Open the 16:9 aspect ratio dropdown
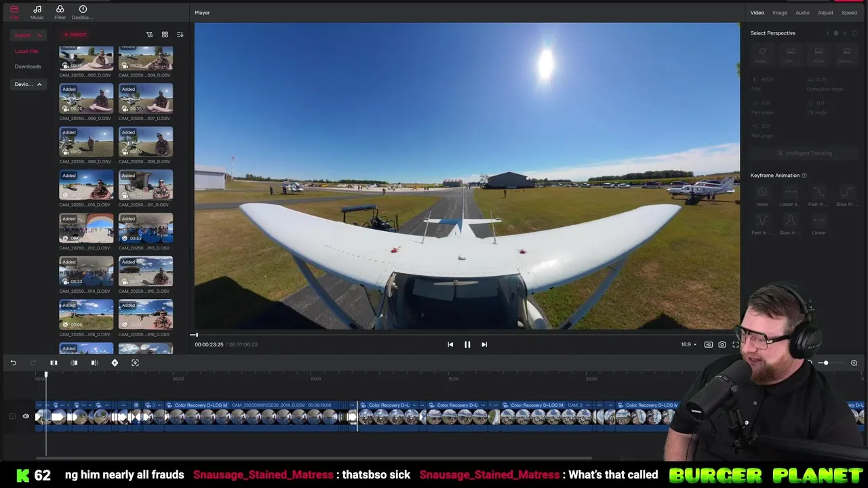This screenshot has width=868, height=488. [x=688, y=344]
